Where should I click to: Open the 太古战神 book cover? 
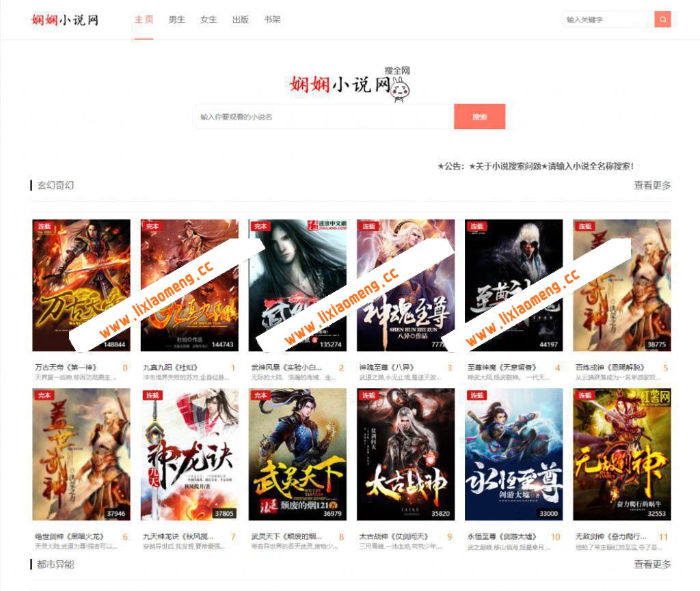click(405, 454)
